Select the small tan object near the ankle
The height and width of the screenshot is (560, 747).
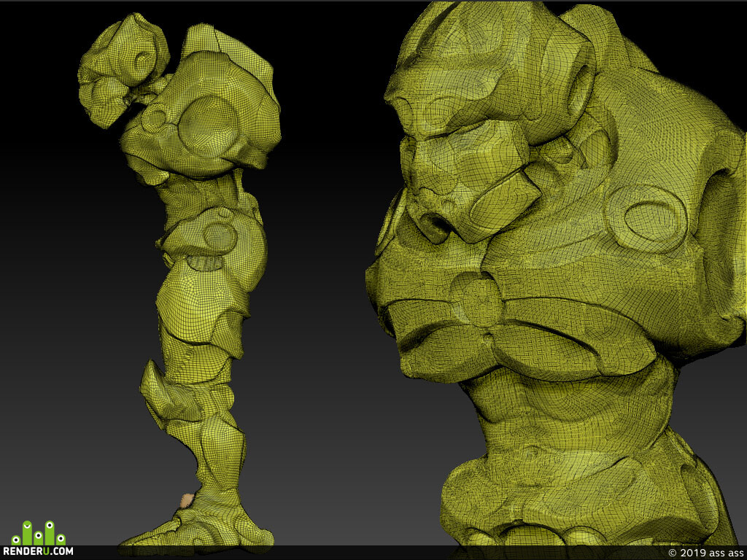187,500
